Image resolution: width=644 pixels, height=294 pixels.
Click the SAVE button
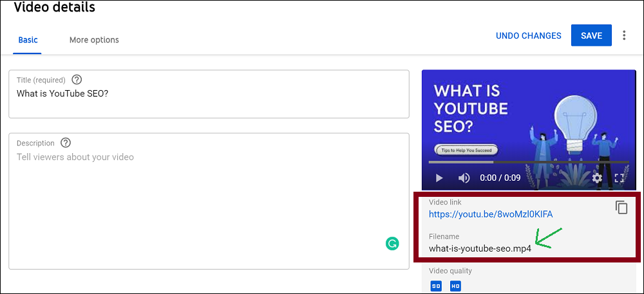point(591,35)
